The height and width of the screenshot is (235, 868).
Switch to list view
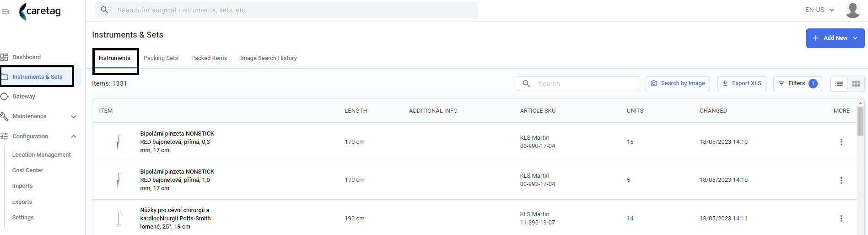[x=839, y=84]
